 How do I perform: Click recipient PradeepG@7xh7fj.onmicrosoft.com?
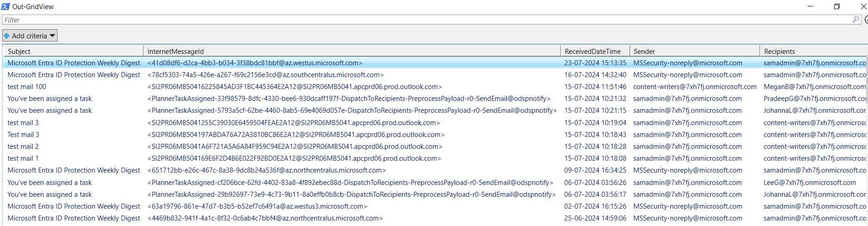(814, 99)
